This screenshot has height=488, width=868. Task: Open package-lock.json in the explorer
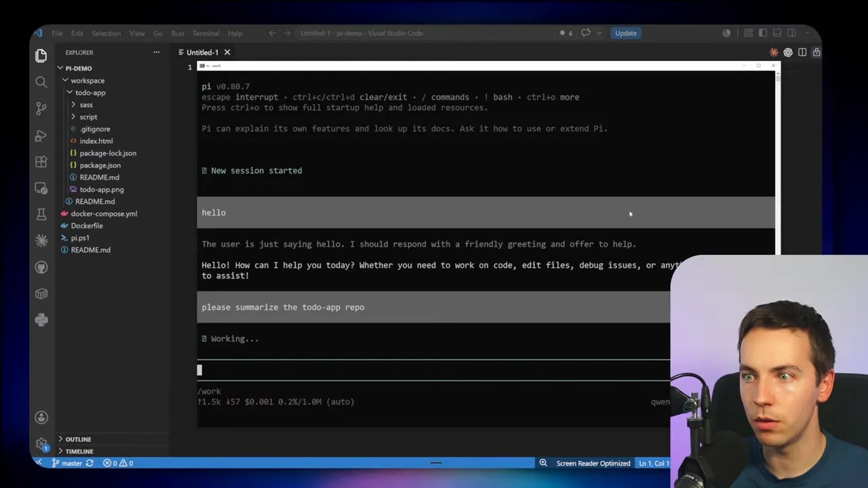108,153
